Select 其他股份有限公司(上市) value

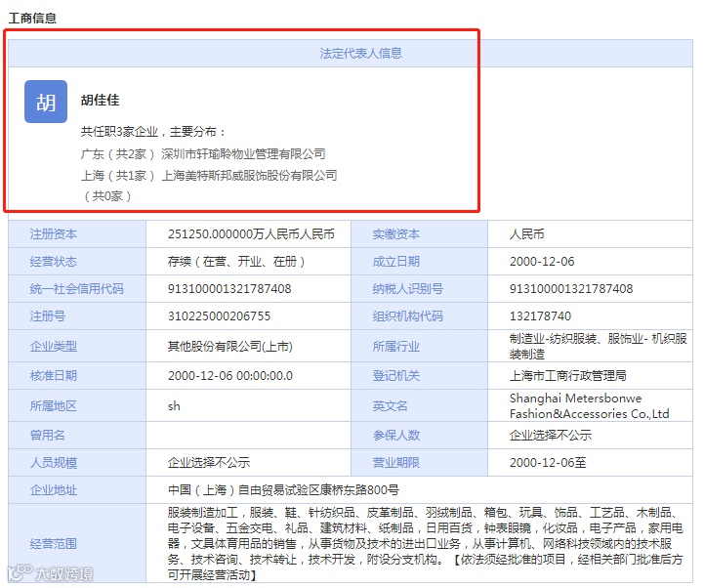click(x=229, y=347)
